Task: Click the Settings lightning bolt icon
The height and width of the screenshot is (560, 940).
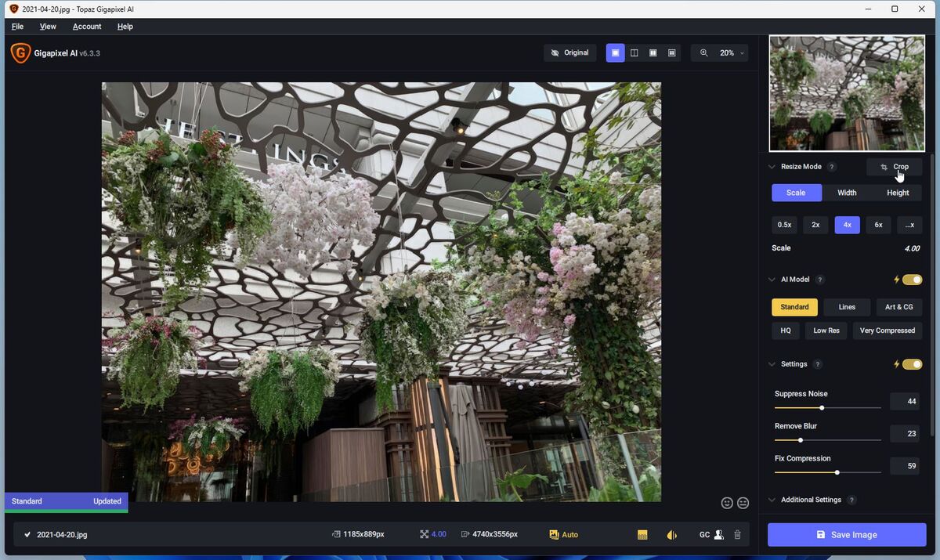Action: [x=896, y=364]
